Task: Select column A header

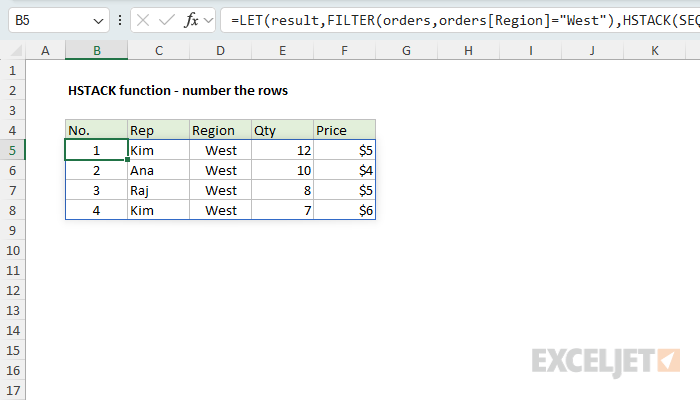Action: 45,50
